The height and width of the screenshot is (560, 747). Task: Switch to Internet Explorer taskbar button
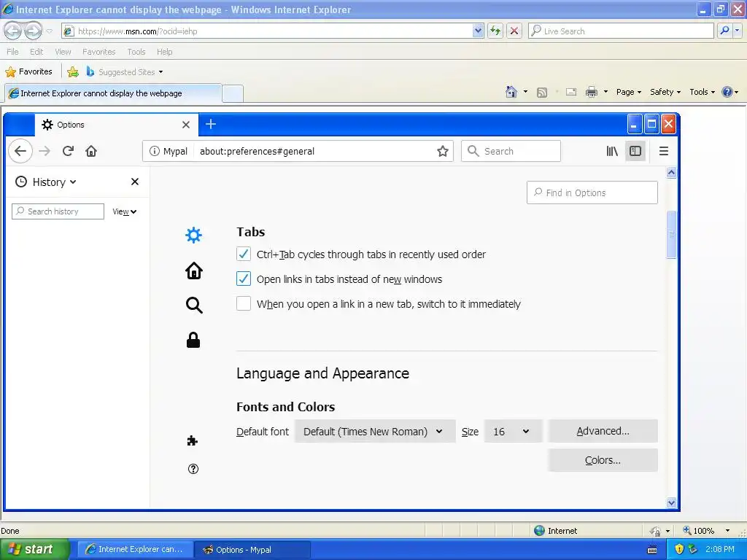(x=135, y=550)
